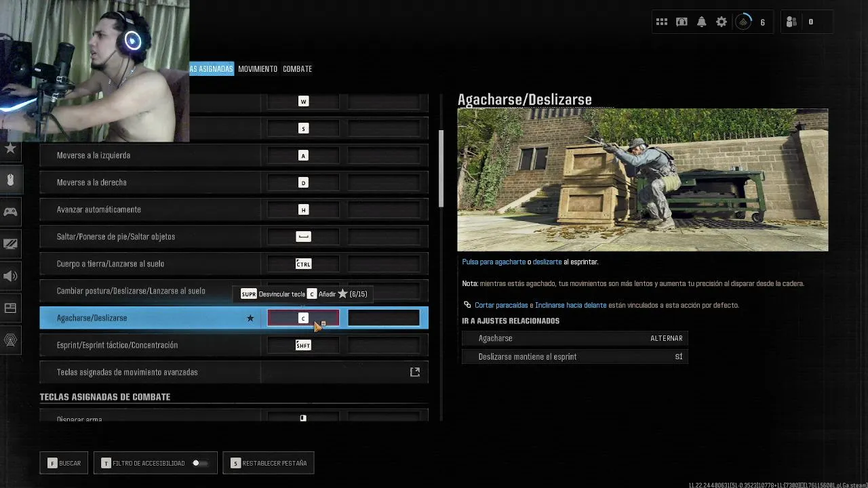Select the Esprint/Esprint táctico/Concentración label

pyautogui.click(x=117, y=345)
